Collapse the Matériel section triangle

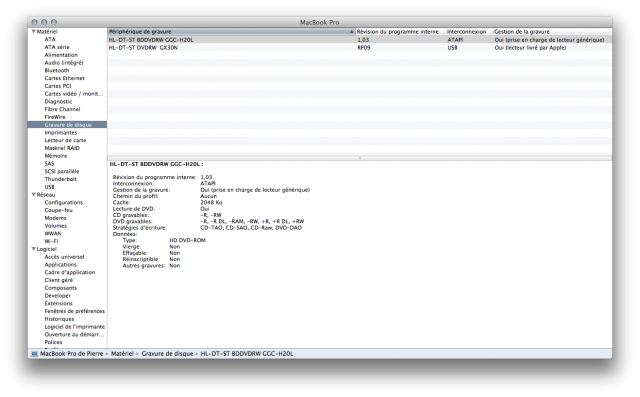tap(33, 31)
